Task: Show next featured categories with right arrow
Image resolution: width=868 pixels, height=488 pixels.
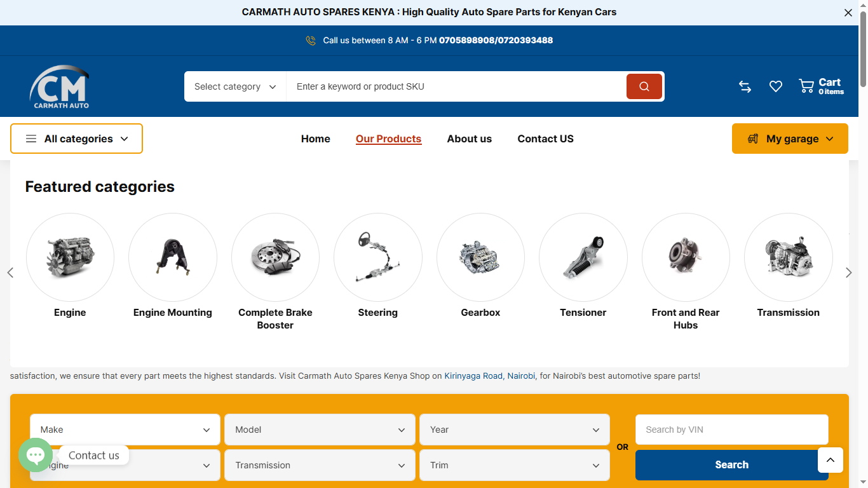Action: click(x=848, y=273)
